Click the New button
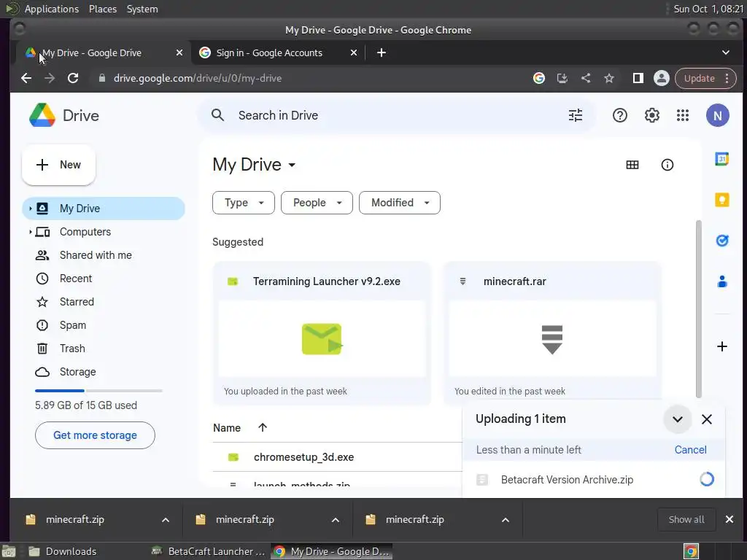This screenshot has height=560, width=747. point(58,165)
